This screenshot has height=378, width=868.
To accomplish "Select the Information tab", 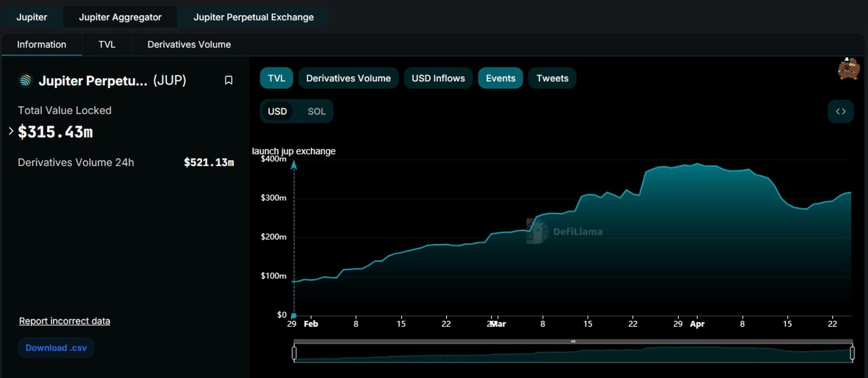I will (x=42, y=44).
